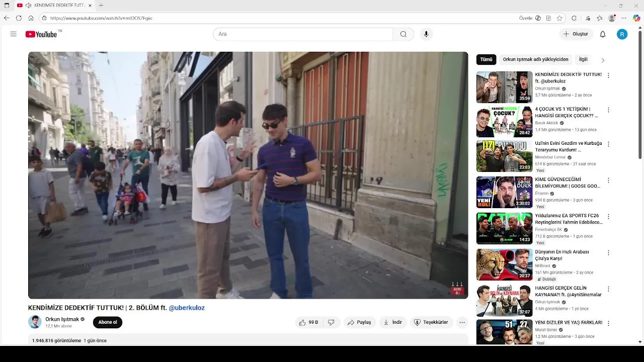Click the Teşekkürler button
The image size is (644, 362).
(x=431, y=322)
